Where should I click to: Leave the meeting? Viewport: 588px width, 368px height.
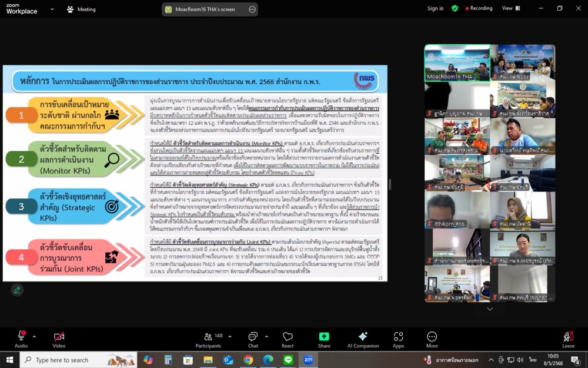pyautogui.click(x=568, y=339)
